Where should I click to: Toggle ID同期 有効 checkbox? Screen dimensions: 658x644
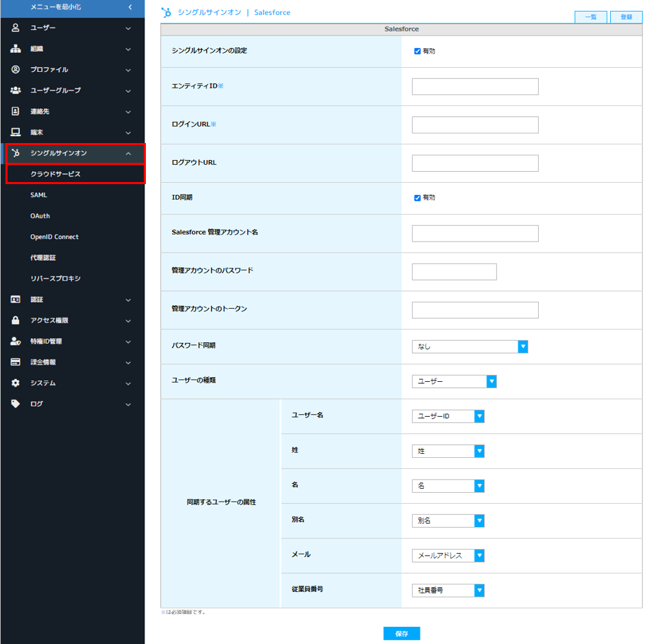point(417,198)
